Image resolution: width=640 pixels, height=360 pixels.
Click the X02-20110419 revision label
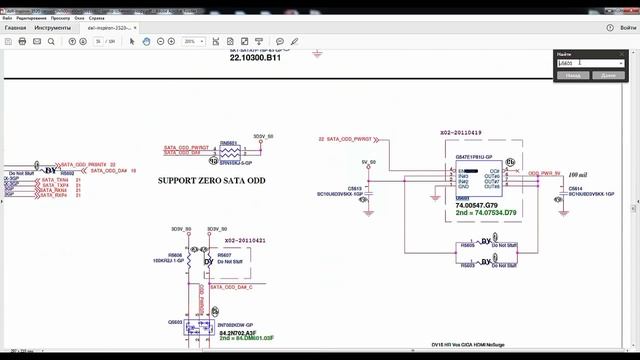460,133
